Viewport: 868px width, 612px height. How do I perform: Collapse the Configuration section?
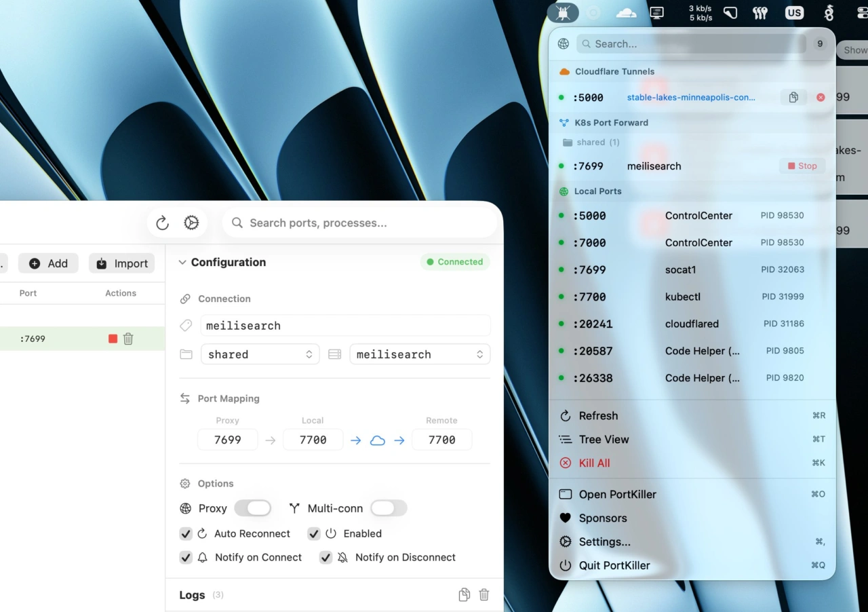point(182,263)
